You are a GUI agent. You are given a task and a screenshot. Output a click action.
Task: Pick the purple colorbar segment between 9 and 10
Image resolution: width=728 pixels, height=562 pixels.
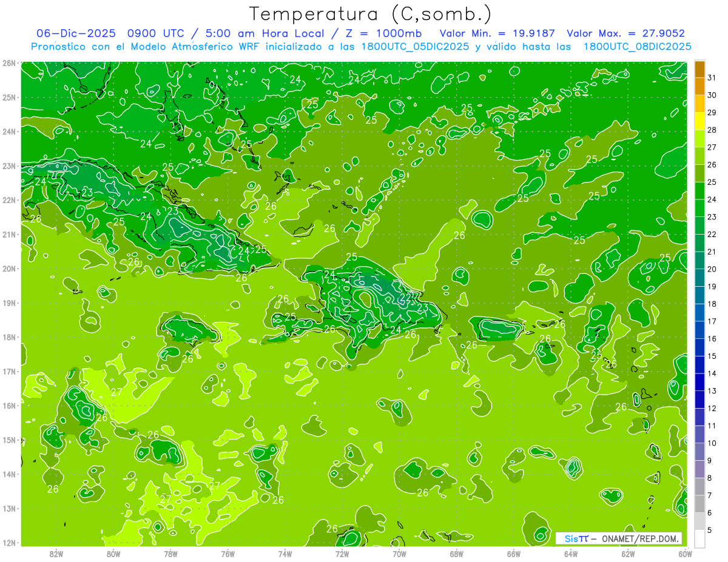pos(700,452)
